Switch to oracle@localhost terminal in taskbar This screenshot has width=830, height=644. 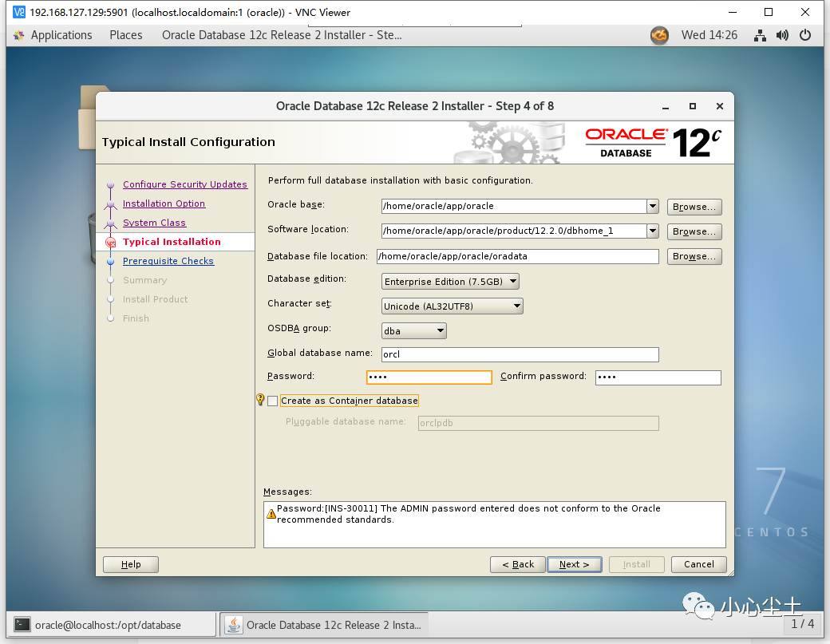tap(112, 625)
